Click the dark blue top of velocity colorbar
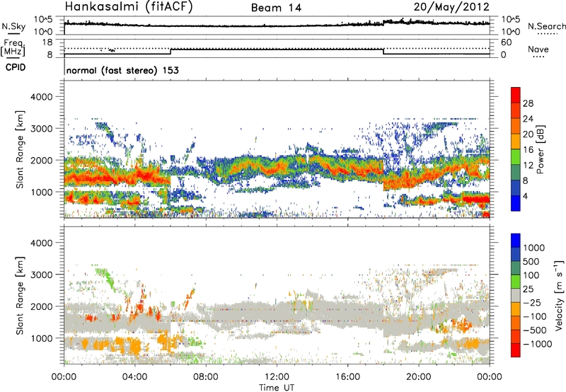The width and height of the screenshot is (566, 392). tap(516, 241)
